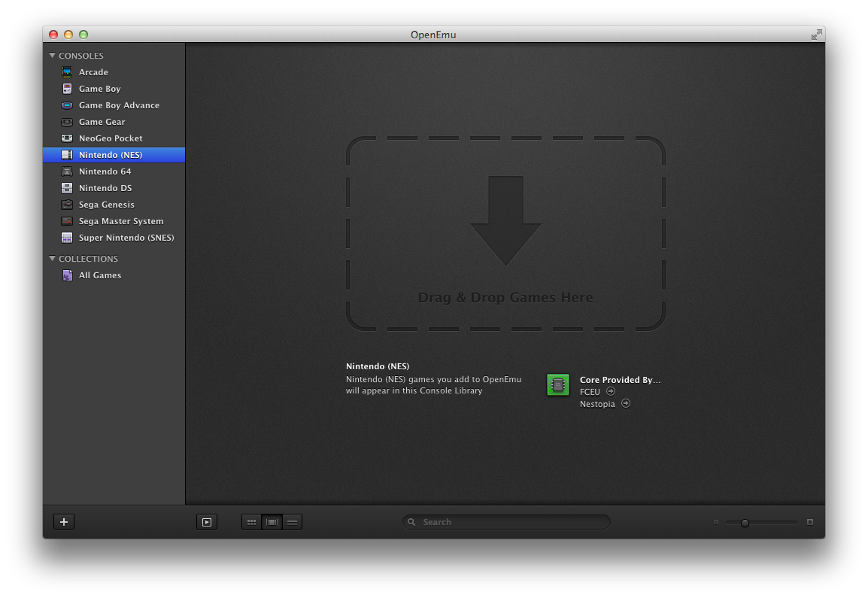
Task: Collapse the CONSOLES section triangle
Action: [52, 56]
